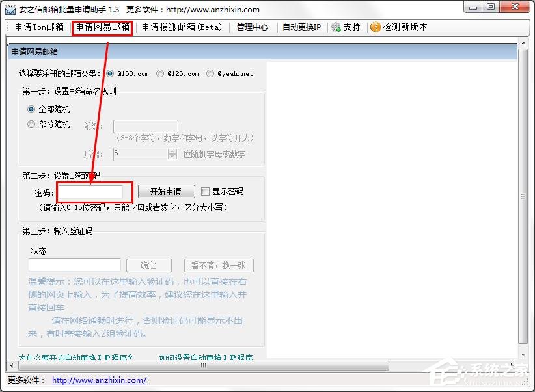Enable the 显示密码 checkbox
This screenshot has width=535, height=392.
click(205, 191)
